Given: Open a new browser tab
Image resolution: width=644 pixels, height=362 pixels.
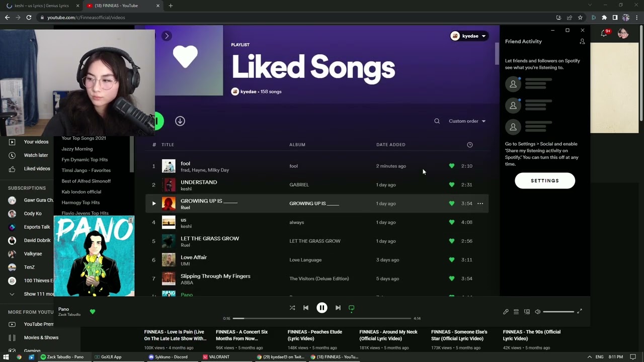Looking at the screenshot, I should (x=171, y=6).
